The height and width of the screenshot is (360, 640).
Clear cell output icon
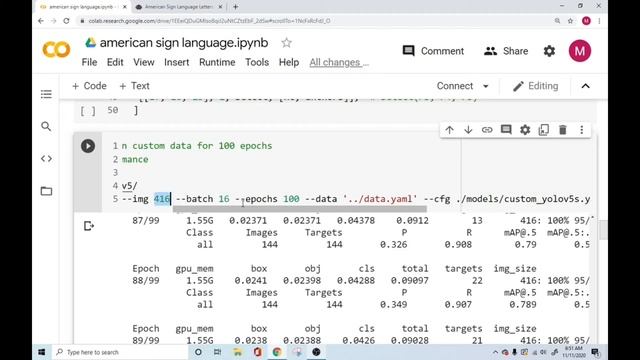(89, 226)
